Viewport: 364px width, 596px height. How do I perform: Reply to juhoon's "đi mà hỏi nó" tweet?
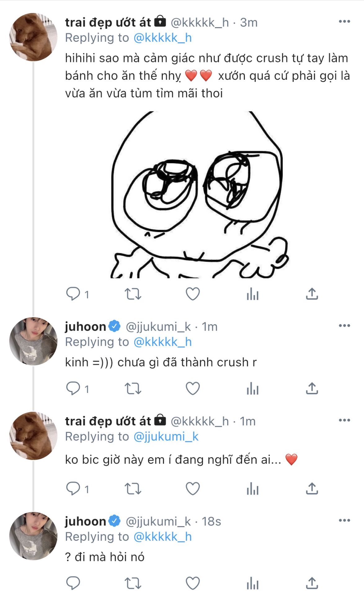[73, 583]
